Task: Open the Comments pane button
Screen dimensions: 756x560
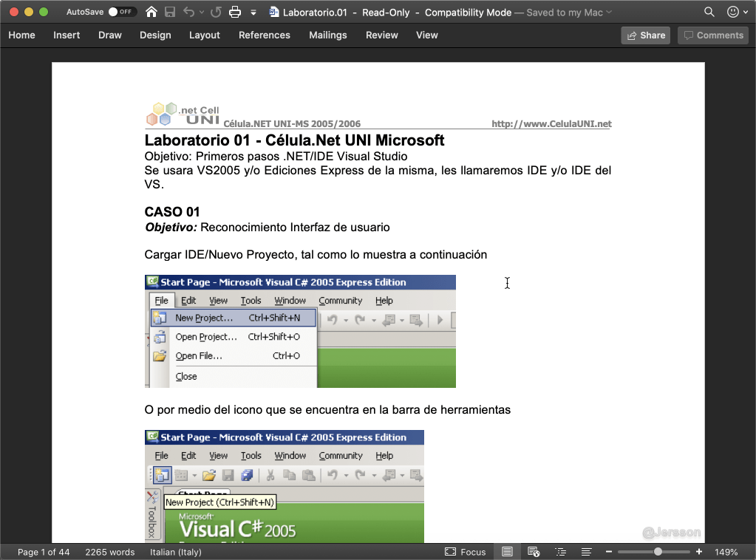Action: (x=712, y=35)
